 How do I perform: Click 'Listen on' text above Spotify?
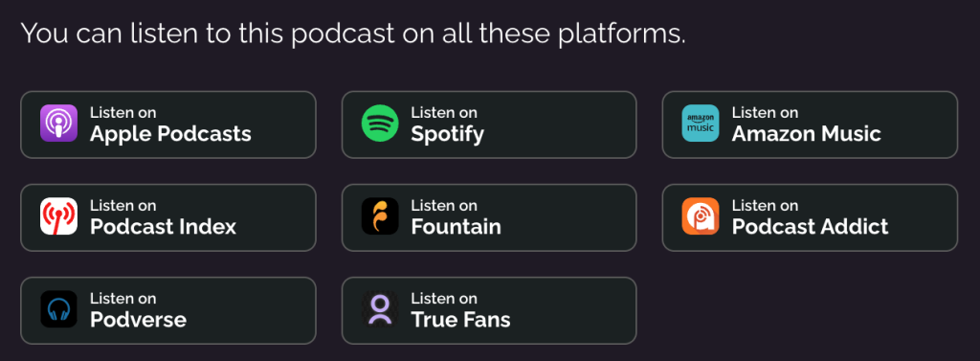tap(444, 113)
